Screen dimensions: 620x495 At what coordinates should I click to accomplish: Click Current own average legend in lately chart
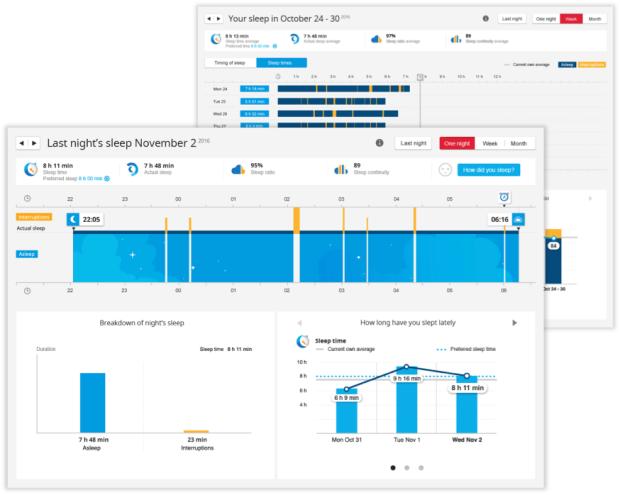point(345,349)
